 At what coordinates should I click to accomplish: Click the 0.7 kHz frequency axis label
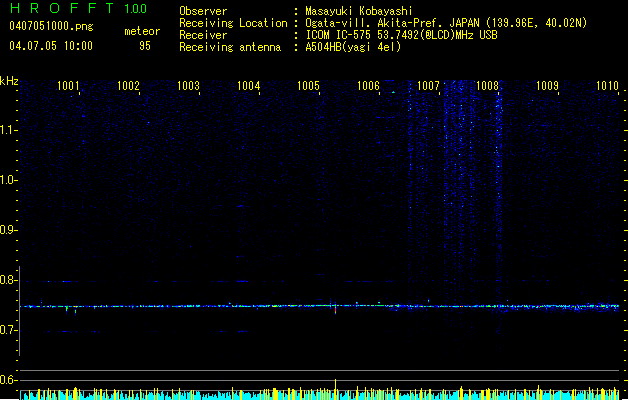[8, 330]
